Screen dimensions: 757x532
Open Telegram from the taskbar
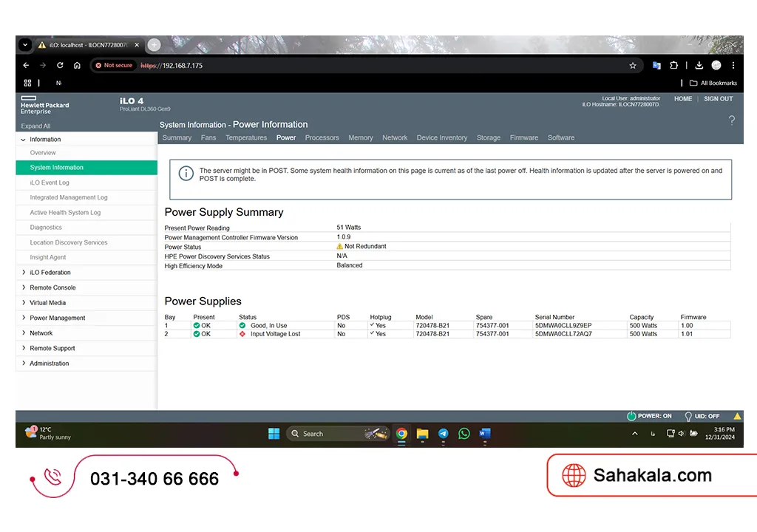(x=444, y=434)
